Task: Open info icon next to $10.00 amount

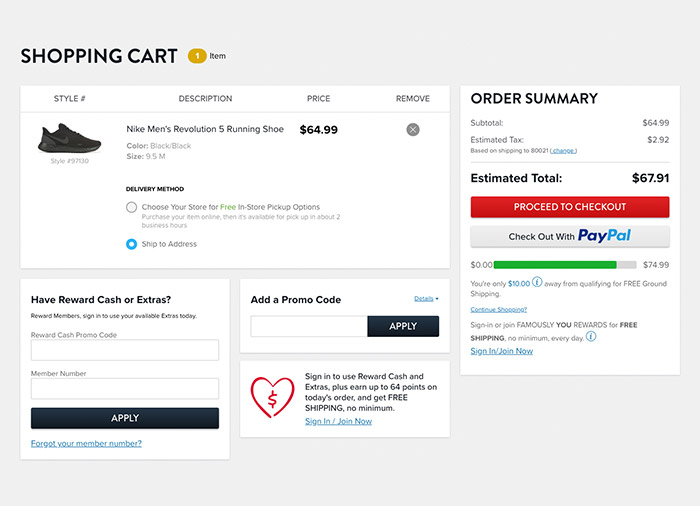Action: (537, 282)
